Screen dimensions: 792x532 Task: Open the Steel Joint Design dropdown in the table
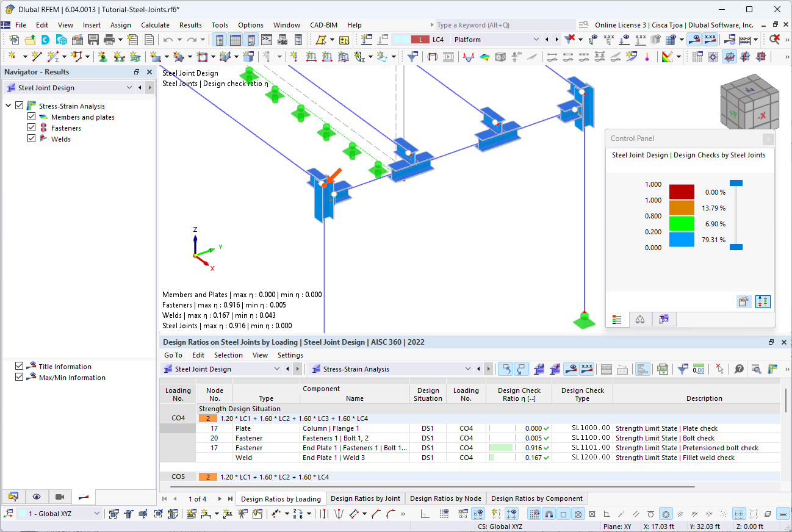coord(278,368)
